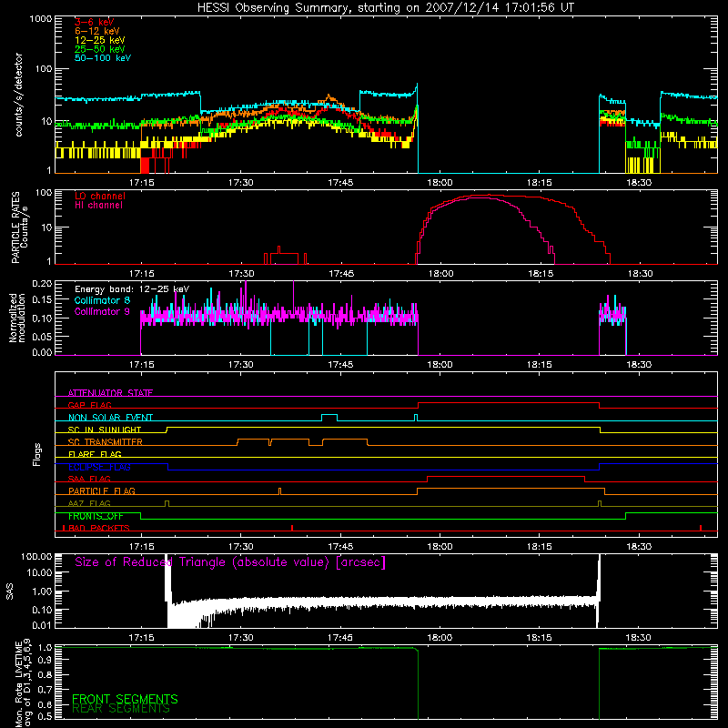Select the 12-25 keV legend label
Screen dimensions: 728x728
[100, 40]
